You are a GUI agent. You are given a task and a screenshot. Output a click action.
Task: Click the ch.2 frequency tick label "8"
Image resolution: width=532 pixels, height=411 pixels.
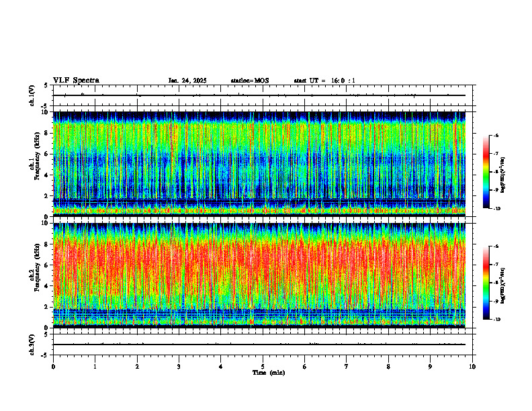pyautogui.click(x=46, y=244)
